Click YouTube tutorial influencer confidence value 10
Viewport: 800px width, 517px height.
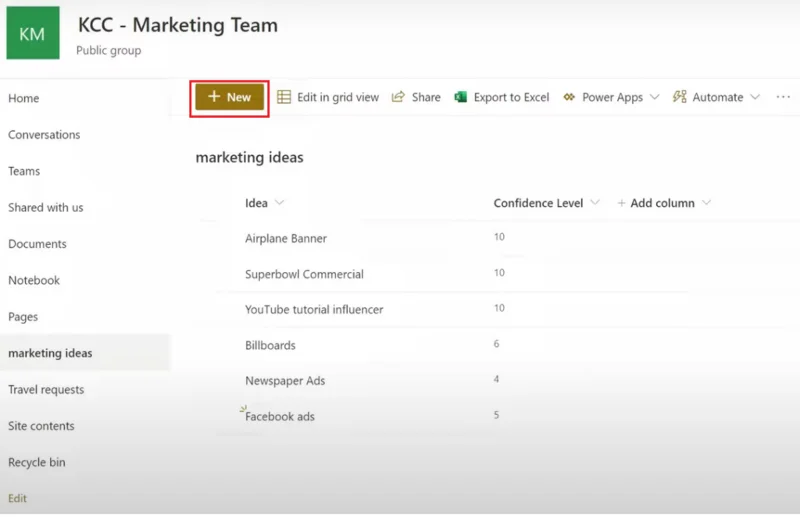pyautogui.click(x=499, y=308)
